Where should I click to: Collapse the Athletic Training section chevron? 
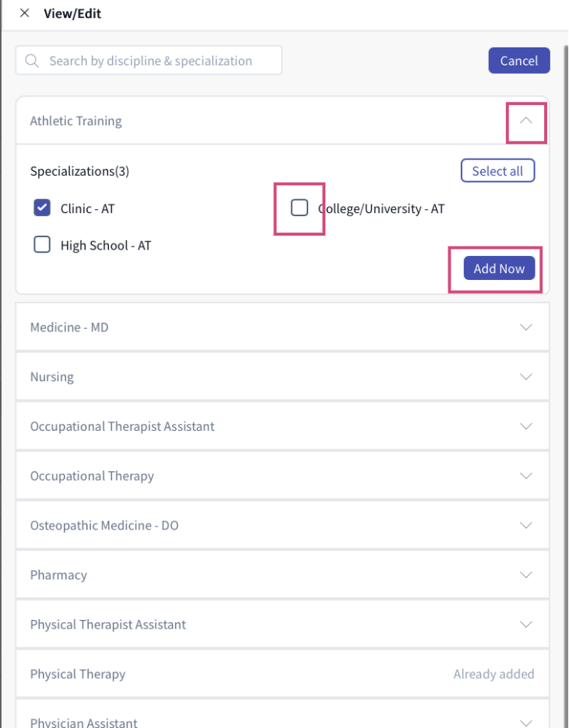(x=526, y=121)
